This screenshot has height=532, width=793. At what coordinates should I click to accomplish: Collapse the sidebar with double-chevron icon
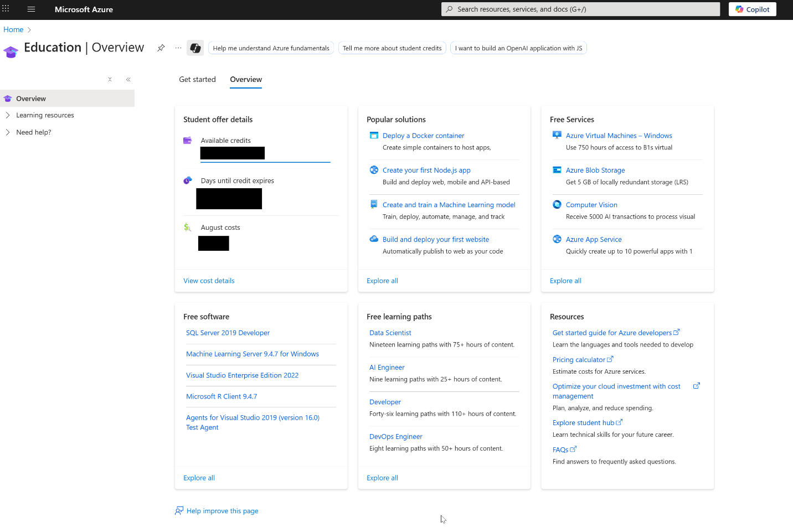click(128, 80)
